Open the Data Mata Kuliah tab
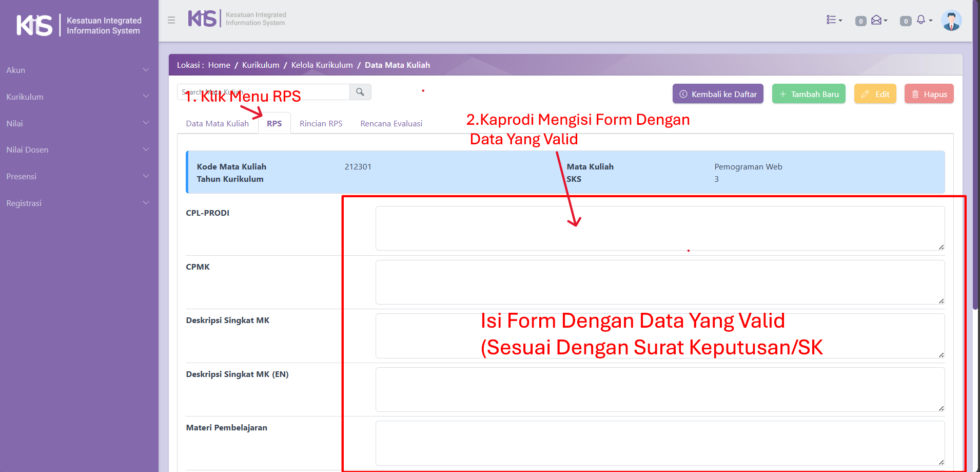The image size is (980, 472). [217, 123]
